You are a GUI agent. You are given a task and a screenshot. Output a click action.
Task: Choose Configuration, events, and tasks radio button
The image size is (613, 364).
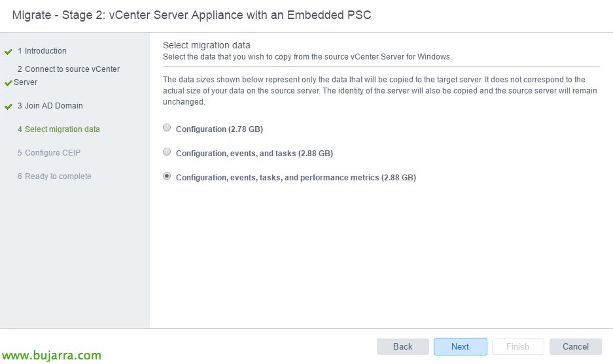[167, 152]
